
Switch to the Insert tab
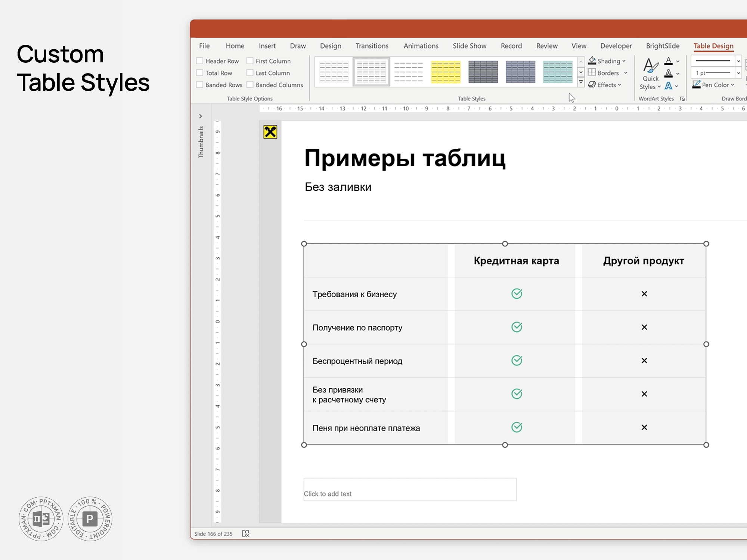click(x=267, y=46)
